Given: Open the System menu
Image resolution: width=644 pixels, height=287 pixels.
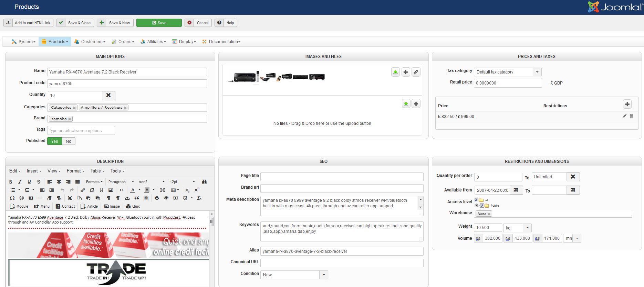Looking at the screenshot, I should [23, 42].
